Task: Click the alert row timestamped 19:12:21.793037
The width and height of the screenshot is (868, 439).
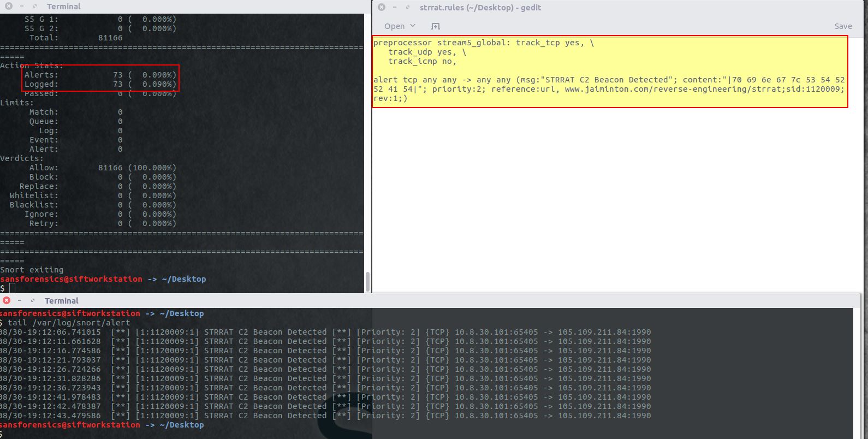Action: click(325, 360)
